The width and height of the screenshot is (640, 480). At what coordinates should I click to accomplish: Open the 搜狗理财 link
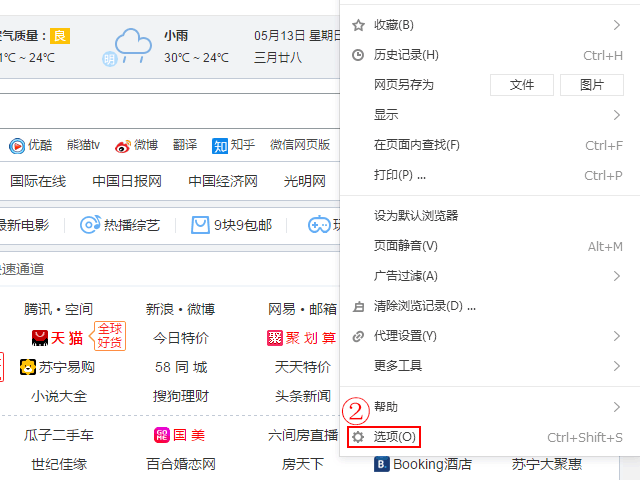coord(181,396)
